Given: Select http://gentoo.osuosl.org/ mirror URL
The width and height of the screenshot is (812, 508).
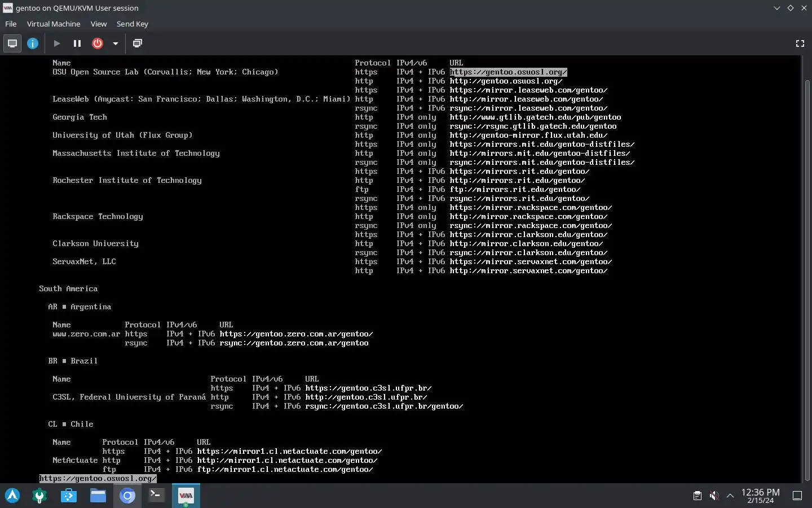Looking at the screenshot, I should pyautogui.click(x=506, y=81).
